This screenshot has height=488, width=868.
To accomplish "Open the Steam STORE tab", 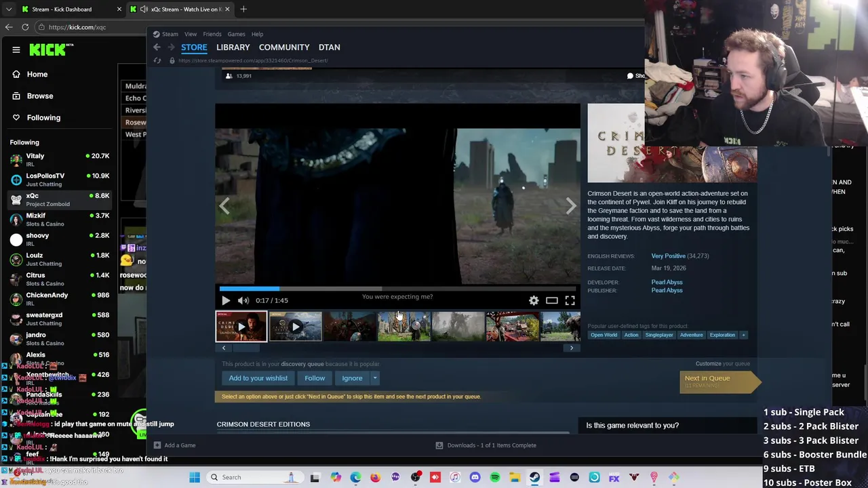I will tap(194, 47).
